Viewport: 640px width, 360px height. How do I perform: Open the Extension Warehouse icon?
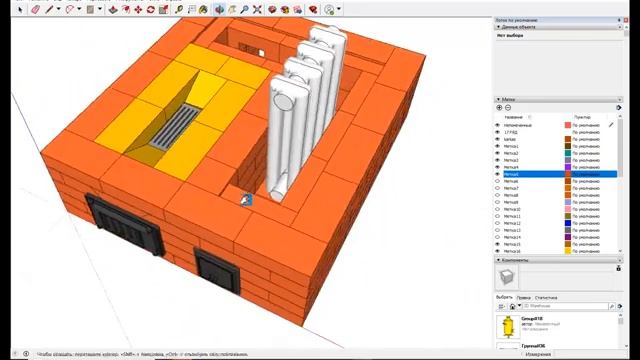[x=285, y=9]
